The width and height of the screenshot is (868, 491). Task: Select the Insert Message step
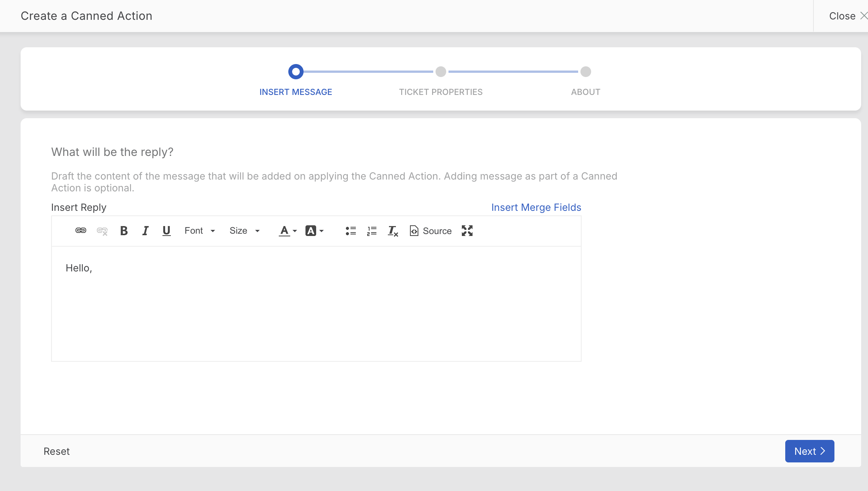[296, 72]
